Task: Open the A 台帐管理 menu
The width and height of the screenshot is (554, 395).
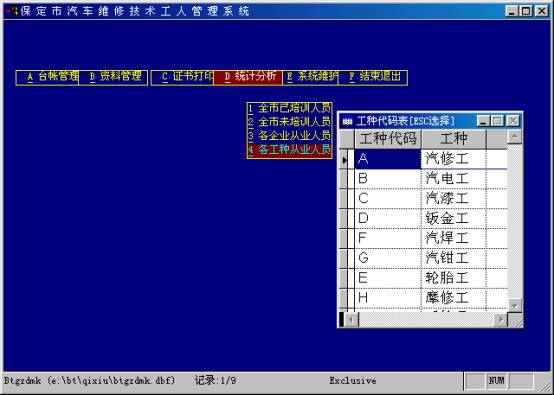Action: 48,77
